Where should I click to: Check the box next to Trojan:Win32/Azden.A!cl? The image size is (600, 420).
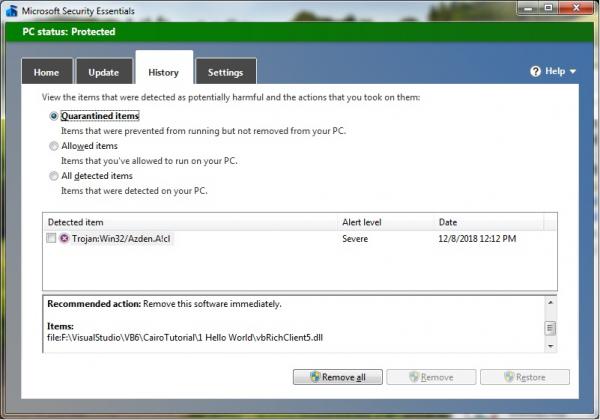(x=51, y=238)
